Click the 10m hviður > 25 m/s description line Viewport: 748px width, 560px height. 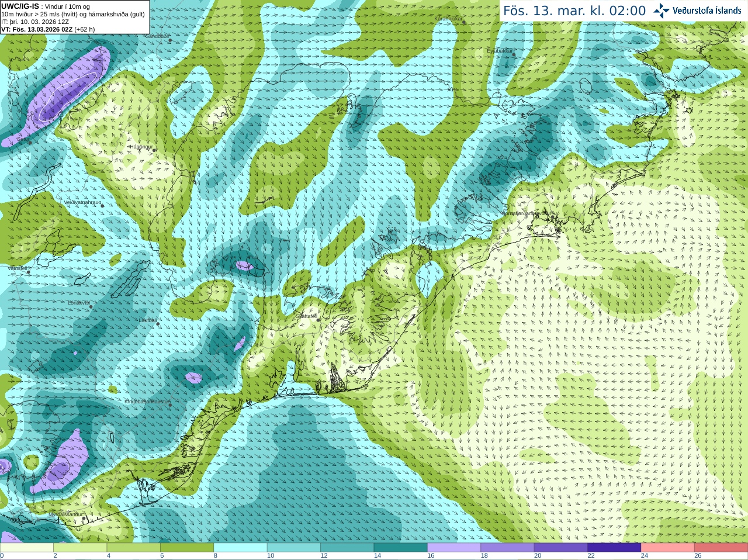(x=73, y=14)
